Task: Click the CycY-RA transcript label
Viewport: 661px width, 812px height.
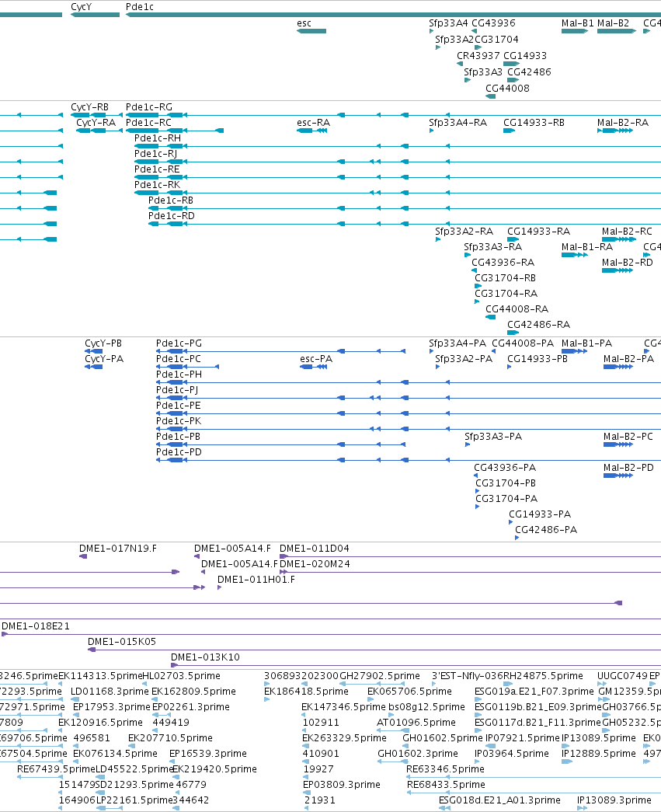Action: (x=96, y=122)
